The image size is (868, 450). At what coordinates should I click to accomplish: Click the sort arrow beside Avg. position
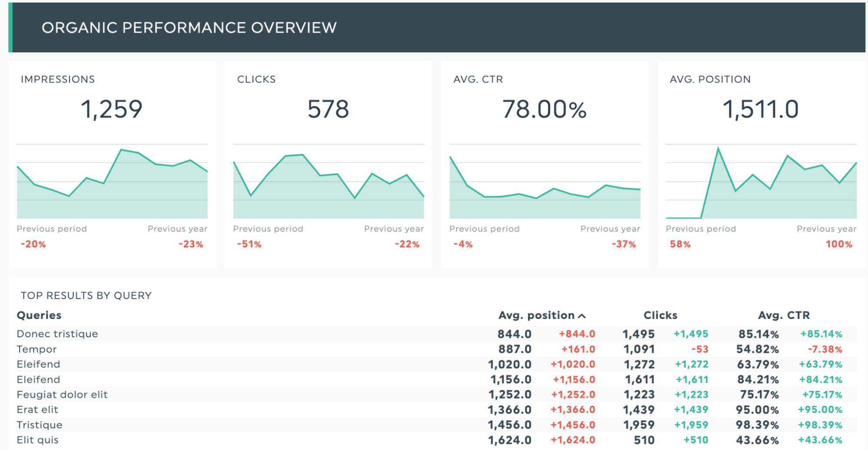click(x=582, y=316)
